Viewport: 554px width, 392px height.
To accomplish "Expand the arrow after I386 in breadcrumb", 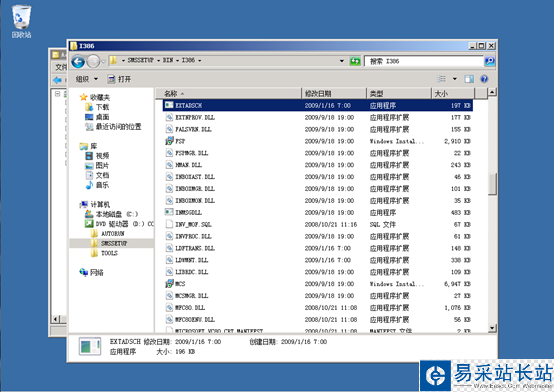I will click(x=200, y=60).
